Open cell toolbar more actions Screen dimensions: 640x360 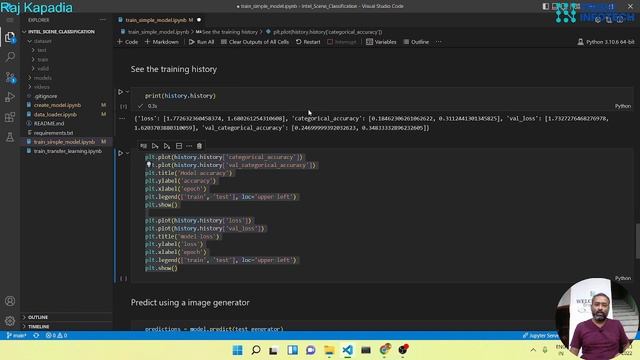click(189, 146)
